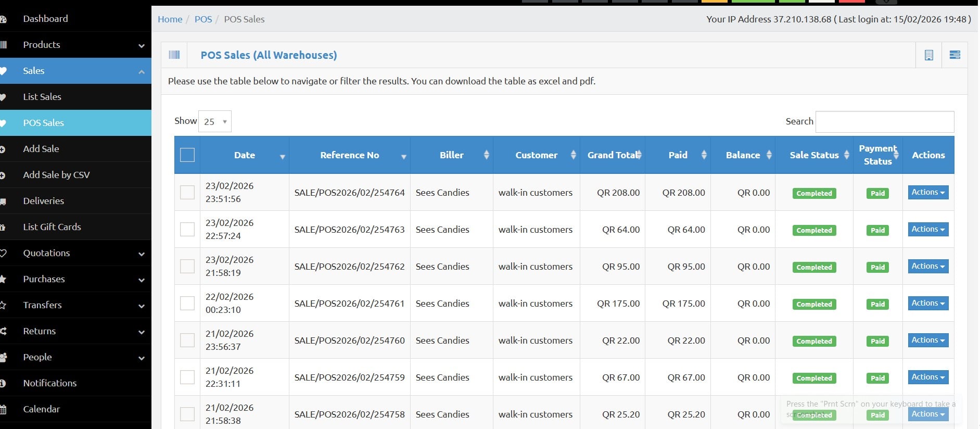This screenshot has height=429, width=980.
Task: Click the Payment Status sort arrows
Action: (x=896, y=155)
